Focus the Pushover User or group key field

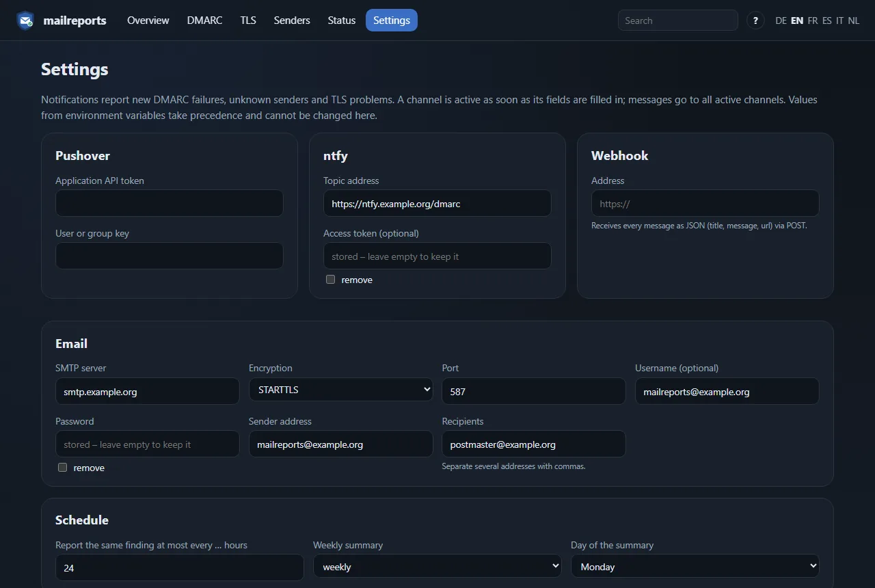pyautogui.click(x=170, y=256)
